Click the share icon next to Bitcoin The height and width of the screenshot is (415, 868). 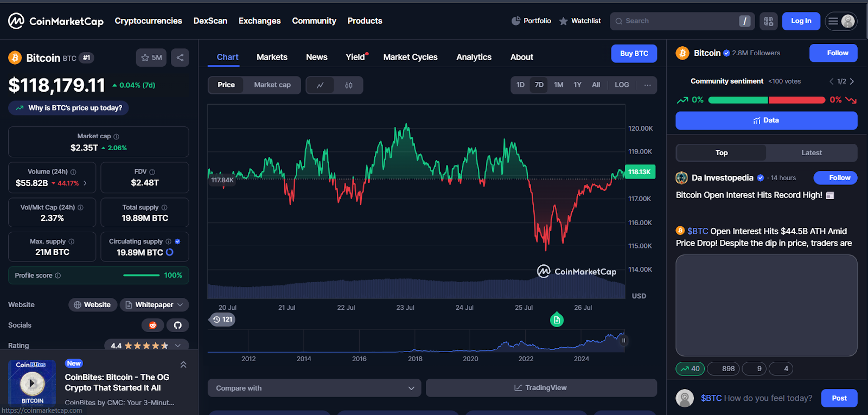[x=180, y=58]
